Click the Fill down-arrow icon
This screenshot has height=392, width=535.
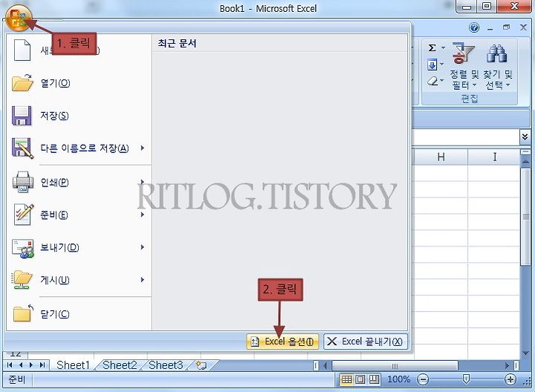[x=432, y=65]
